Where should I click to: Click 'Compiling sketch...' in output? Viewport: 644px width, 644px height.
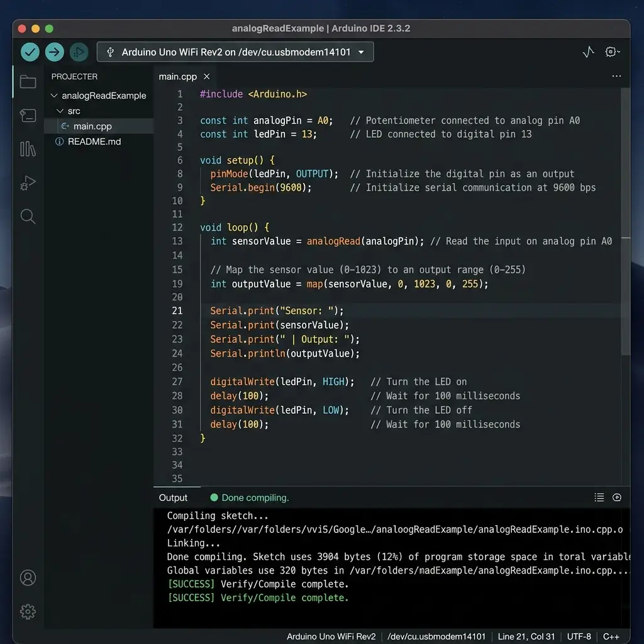click(x=217, y=516)
